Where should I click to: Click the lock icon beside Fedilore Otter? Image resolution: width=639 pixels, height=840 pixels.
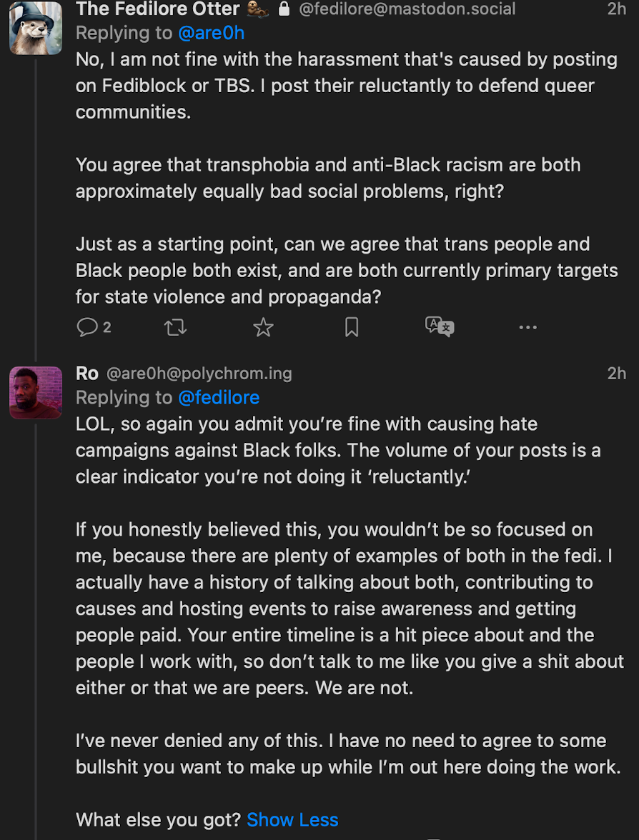point(284,9)
